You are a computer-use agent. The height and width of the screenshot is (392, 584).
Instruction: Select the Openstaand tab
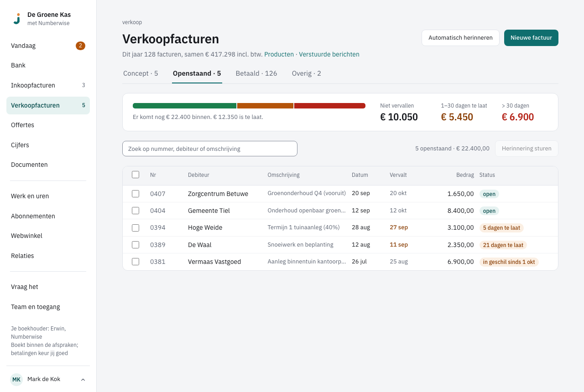point(197,73)
